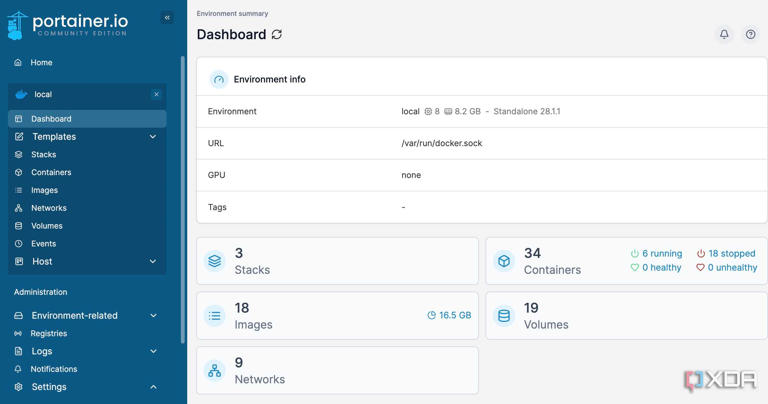This screenshot has height=404, width=768.
Task: Collapse the Settings chevron
Action: click(153, 387)
